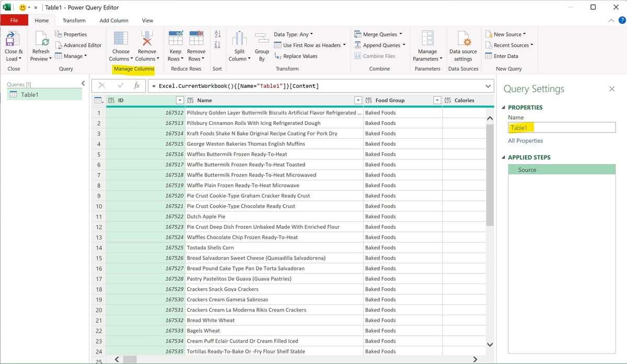Screen dimensions: 627x364
Task: Open the Advanced Editor
Action: click(79, 45)
